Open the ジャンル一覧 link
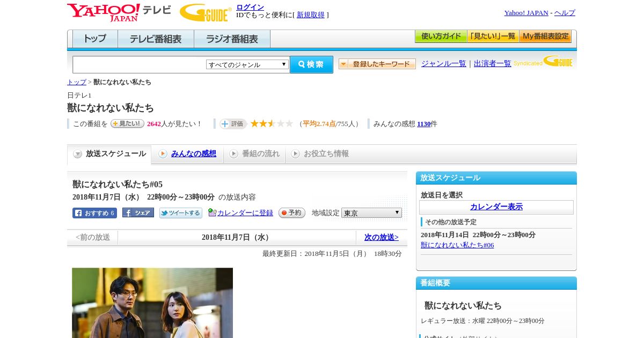The width and height of the screenshot is (644, 338). pyautogui.click(x=444, y=64)
